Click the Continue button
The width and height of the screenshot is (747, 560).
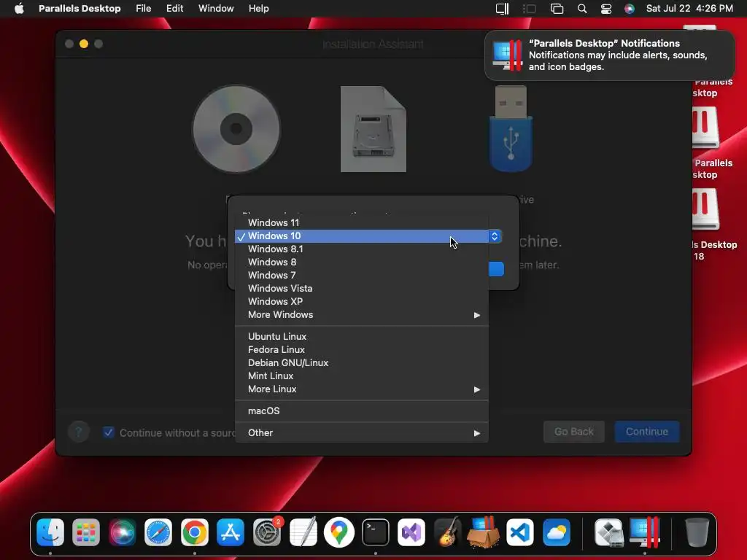coord(646,432)
